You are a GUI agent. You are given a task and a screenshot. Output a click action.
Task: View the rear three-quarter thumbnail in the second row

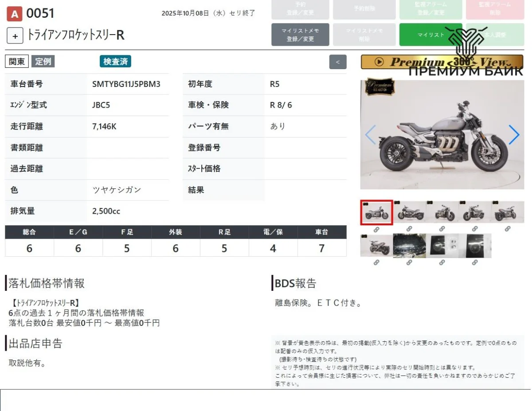[x=376, y=246]
